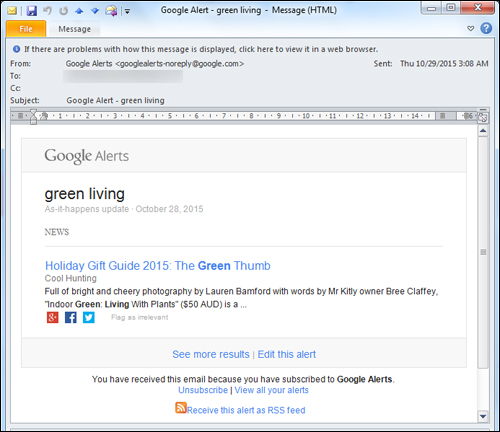This screenshot has height=432, width=500.
Task: Expand the ribbon with the chevron icon
Action: (x=470, y=29)
